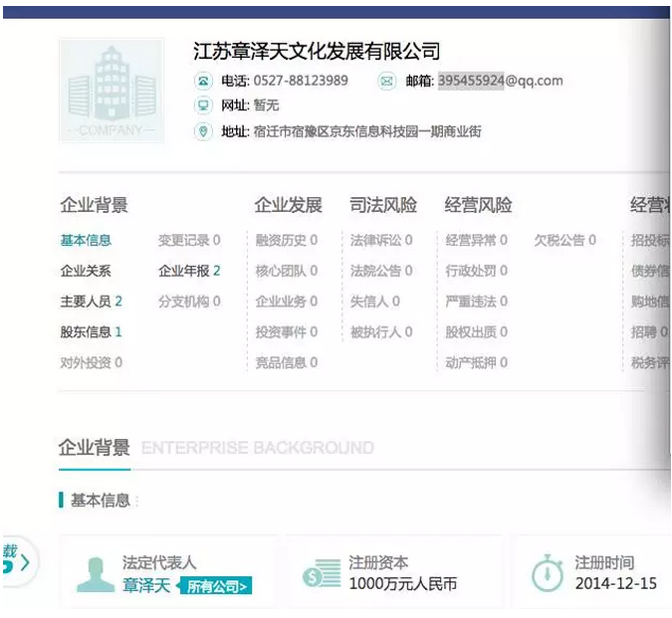Click the address 宿迁市宿豫区京东信息科技园一期商业街

[367, 131]
